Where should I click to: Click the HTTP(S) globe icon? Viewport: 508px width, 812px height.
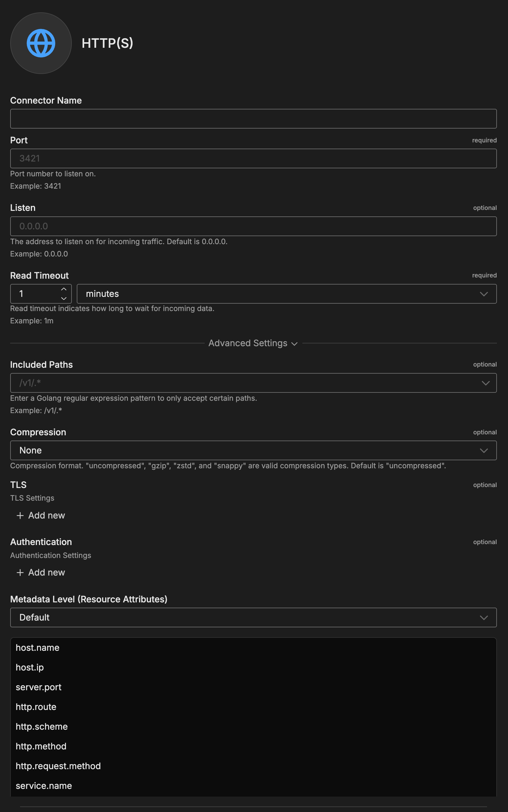[41, 43]
